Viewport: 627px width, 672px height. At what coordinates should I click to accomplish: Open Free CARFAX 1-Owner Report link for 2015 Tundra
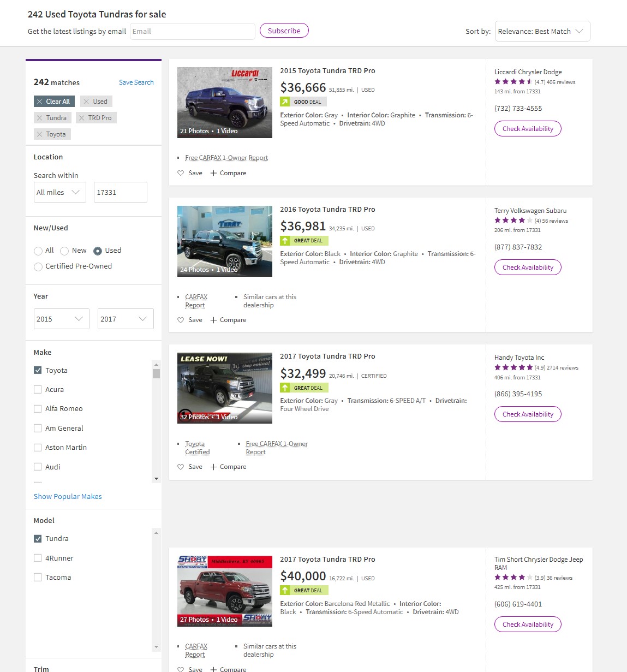point(226,158)
